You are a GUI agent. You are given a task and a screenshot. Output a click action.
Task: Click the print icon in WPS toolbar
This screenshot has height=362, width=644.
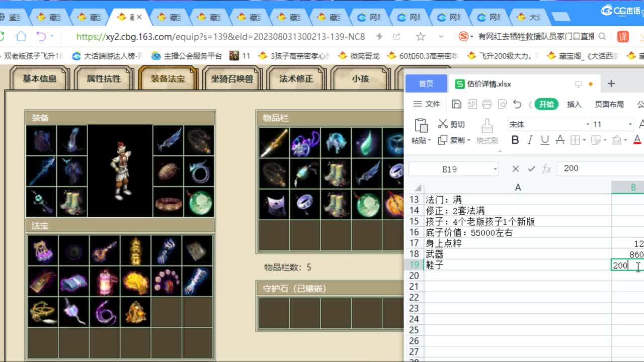487,104
